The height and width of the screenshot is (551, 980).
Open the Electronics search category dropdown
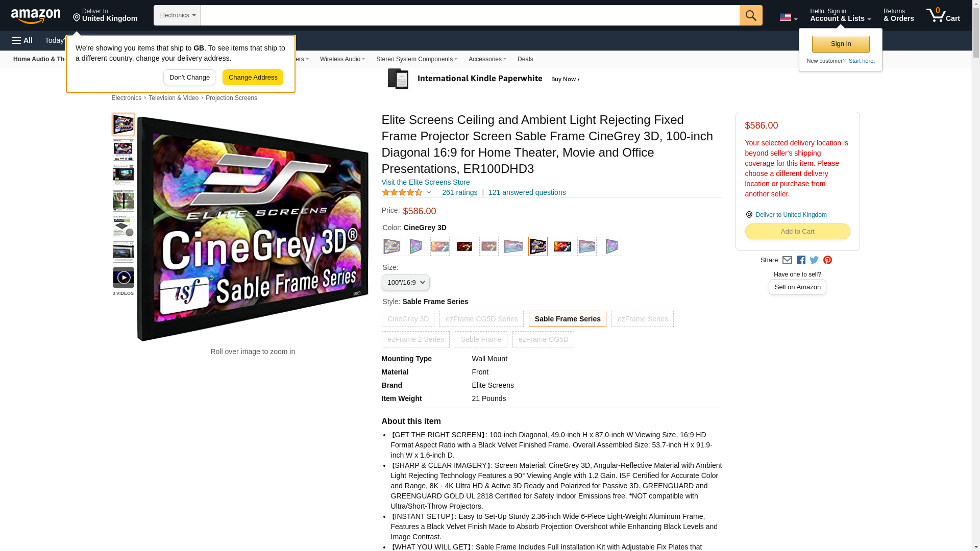tap(177, 15)
